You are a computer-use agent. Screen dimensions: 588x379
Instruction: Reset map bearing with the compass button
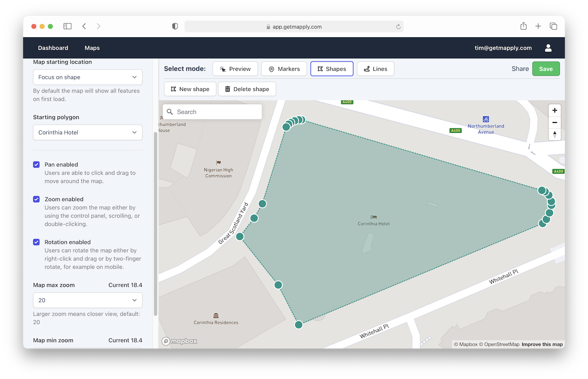click(x=555, y=134)
